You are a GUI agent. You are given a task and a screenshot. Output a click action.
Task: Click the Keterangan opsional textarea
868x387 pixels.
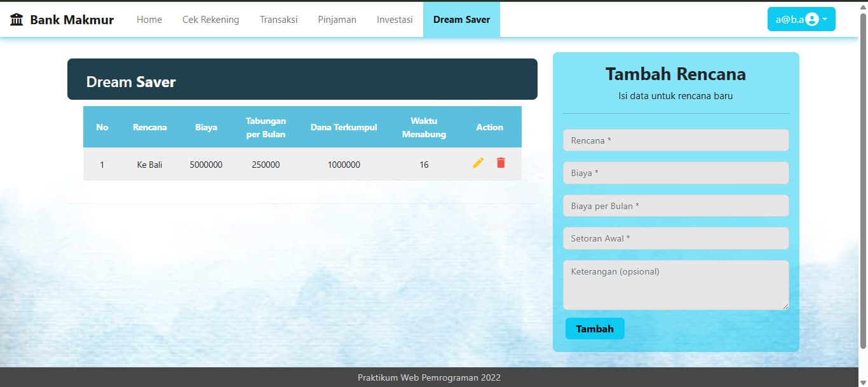675,285
